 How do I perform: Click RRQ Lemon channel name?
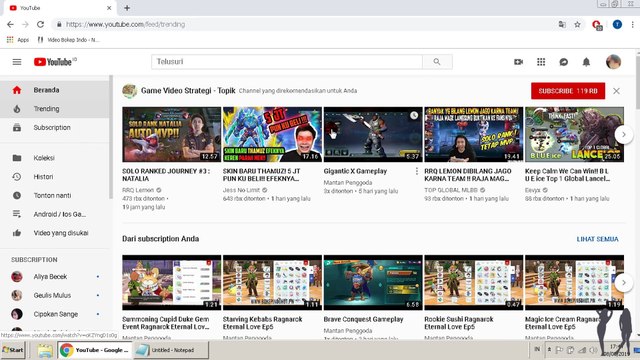click(x=138, y=190)
